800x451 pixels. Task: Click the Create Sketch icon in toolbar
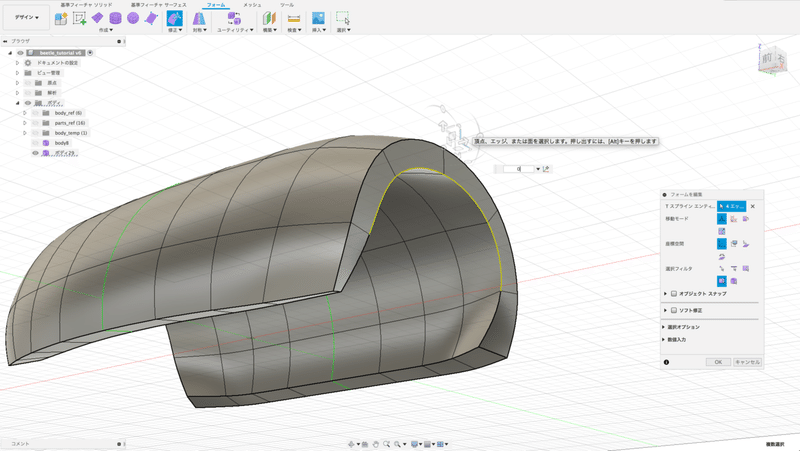click(79, 18)
